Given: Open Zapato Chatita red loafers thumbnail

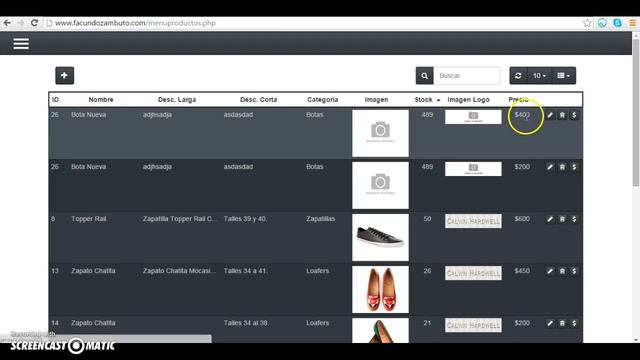Looking at the screenshot, I should [380, 289].
